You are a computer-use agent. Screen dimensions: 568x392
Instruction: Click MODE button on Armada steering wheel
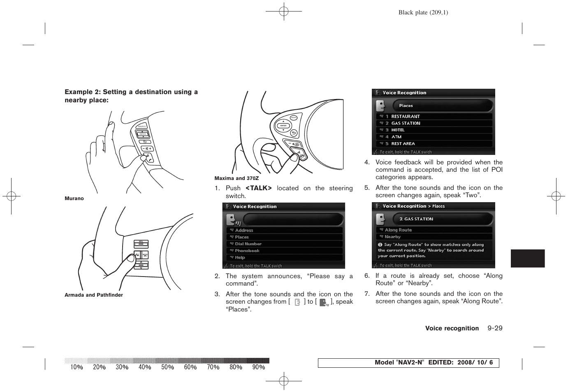coord(145,255)
